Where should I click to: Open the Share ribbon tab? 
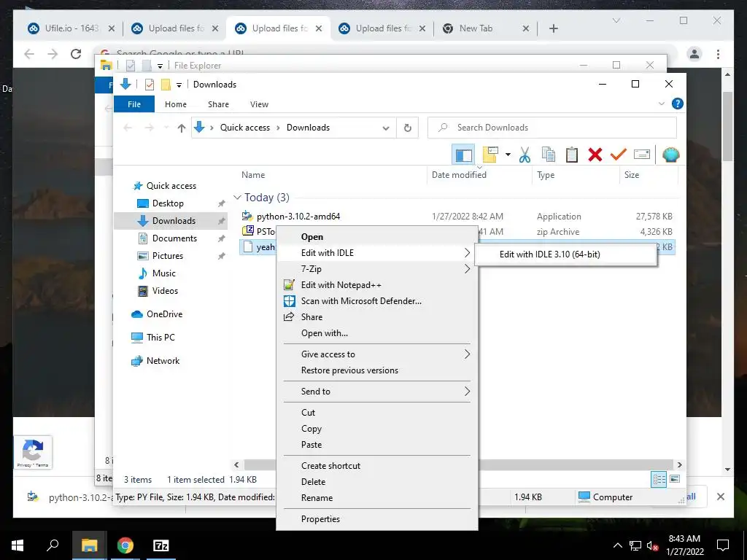click(x=218, y=104)
